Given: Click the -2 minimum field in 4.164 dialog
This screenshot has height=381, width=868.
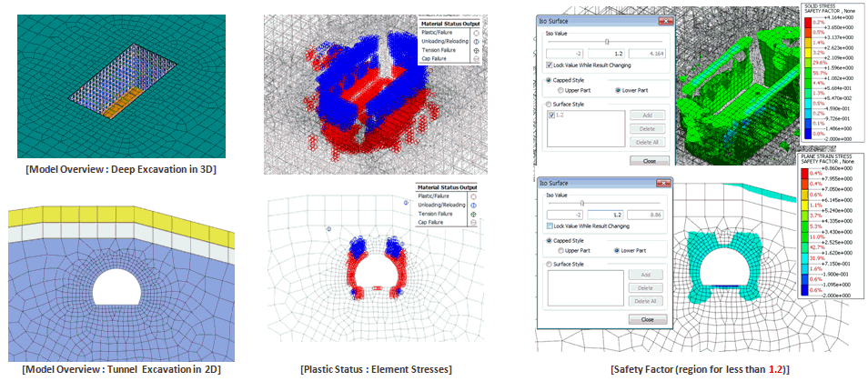Looking at the screenshot, I should point(565,54).
